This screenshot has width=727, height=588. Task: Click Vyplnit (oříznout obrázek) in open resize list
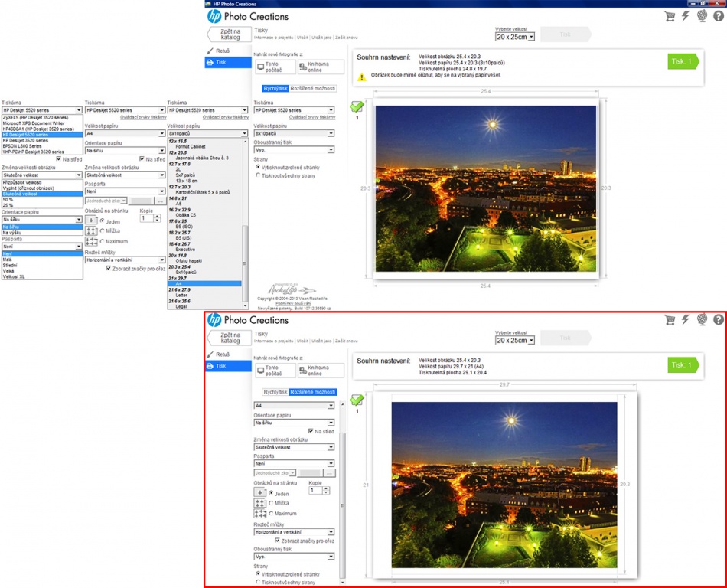42,188
